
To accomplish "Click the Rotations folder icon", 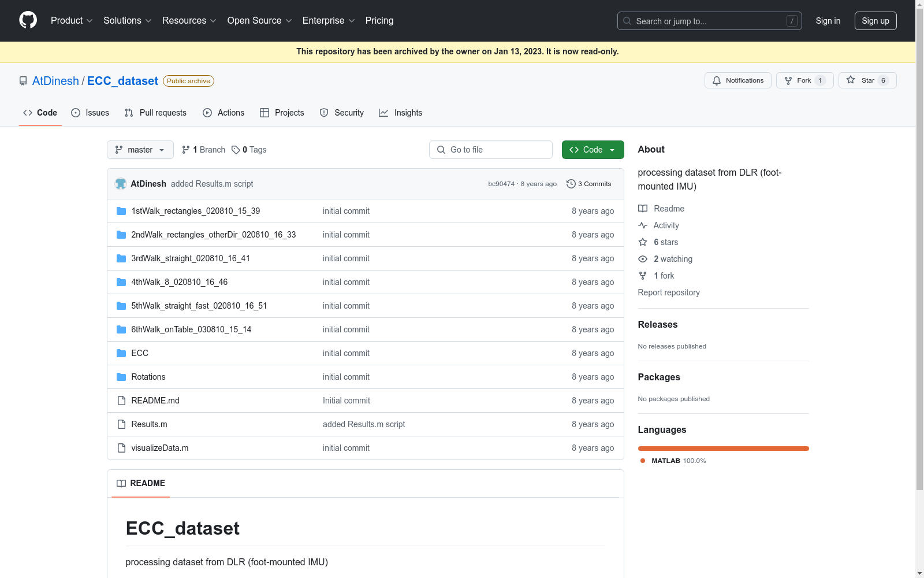I will pyautogui.click(x=121, y=377).
